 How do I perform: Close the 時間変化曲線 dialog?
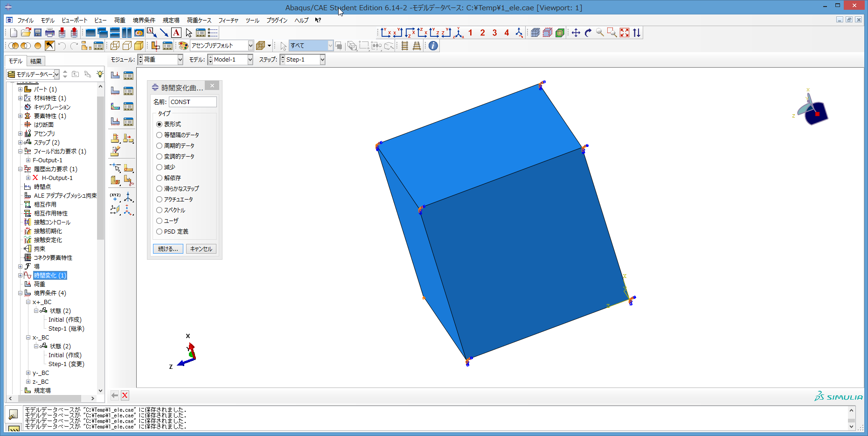click(212, 86)
